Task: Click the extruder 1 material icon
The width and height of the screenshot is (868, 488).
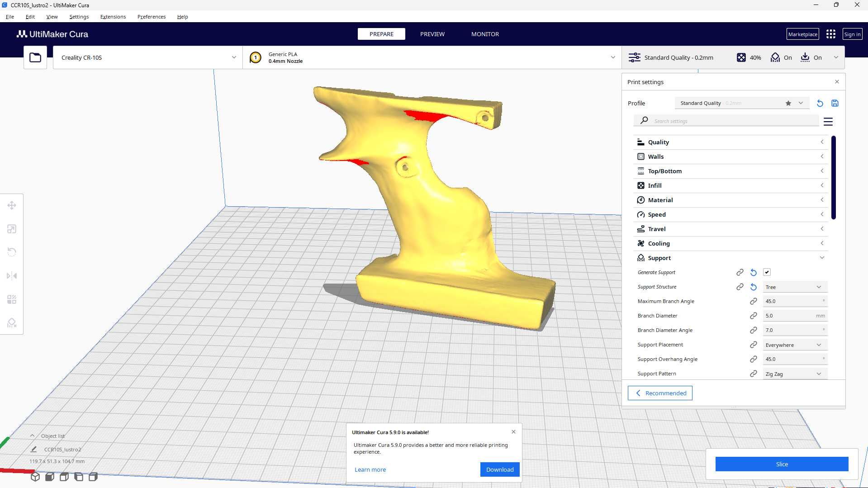Action: pyautogui.click(x=256, y=57)
